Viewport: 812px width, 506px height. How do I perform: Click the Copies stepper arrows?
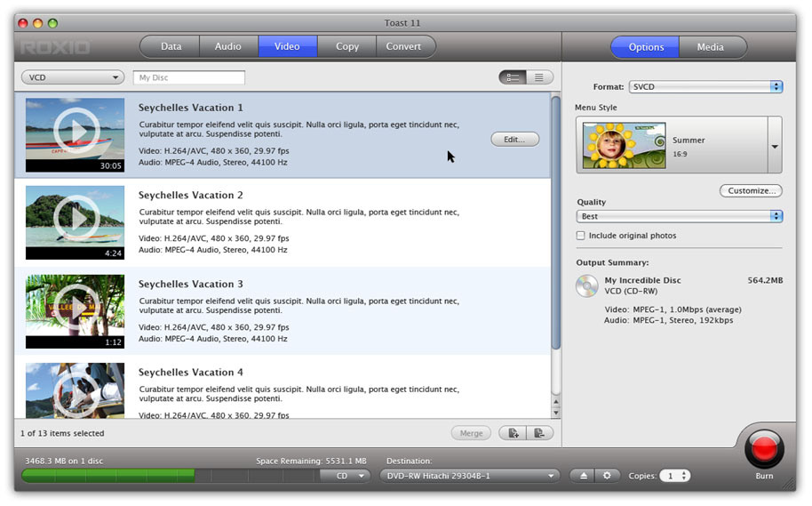[x=684, y=476]
